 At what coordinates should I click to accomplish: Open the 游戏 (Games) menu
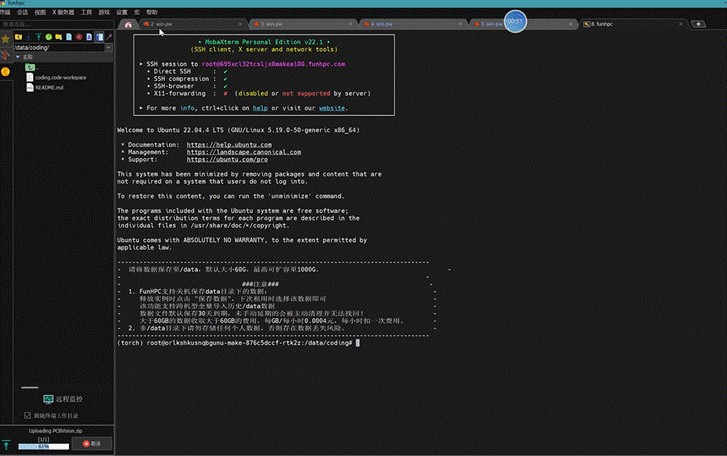pyautogui.click(x=104, y=12)
